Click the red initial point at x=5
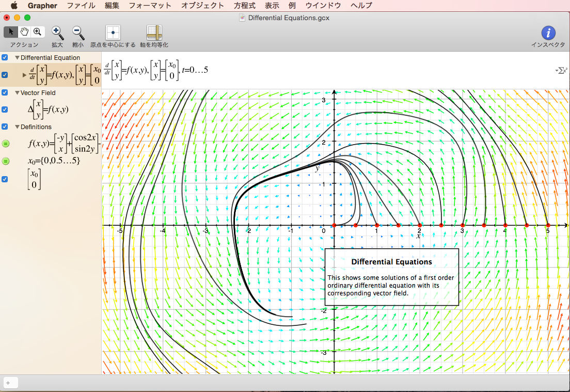 (x=548, y=225)
